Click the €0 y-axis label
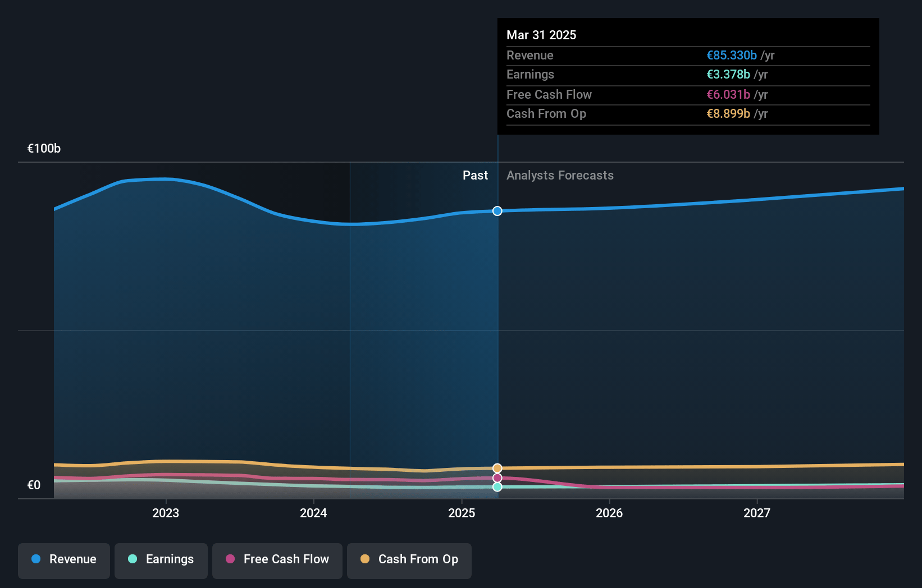The image size is (922, 588). (34, 485)
